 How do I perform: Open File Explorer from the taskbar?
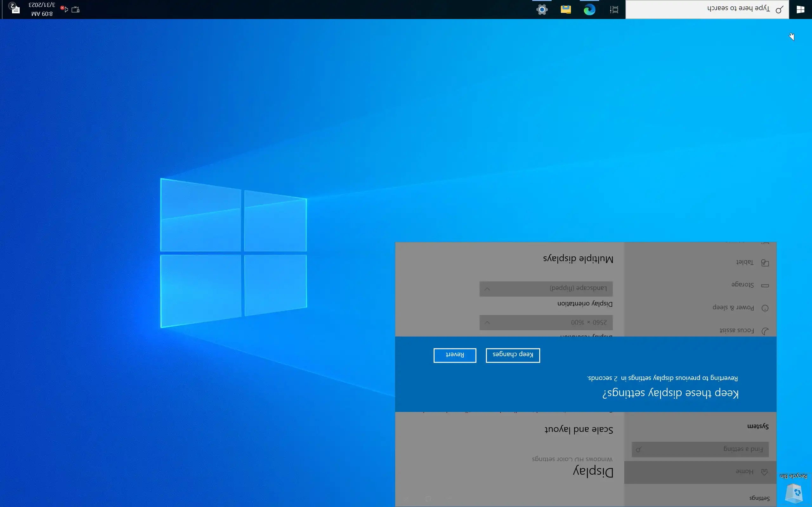pos(566,10)
